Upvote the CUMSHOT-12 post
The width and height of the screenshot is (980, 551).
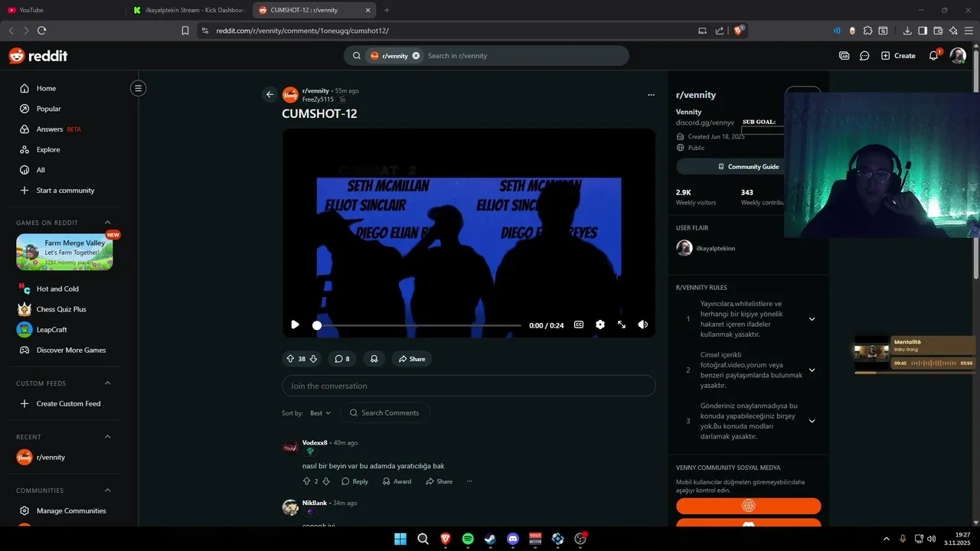290,359
